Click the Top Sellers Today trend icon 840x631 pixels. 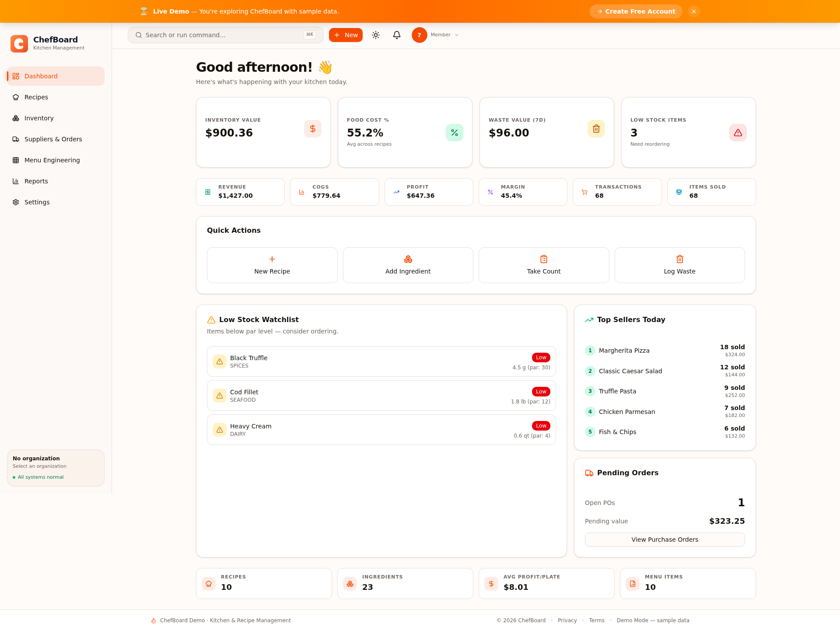click(589, 320)
